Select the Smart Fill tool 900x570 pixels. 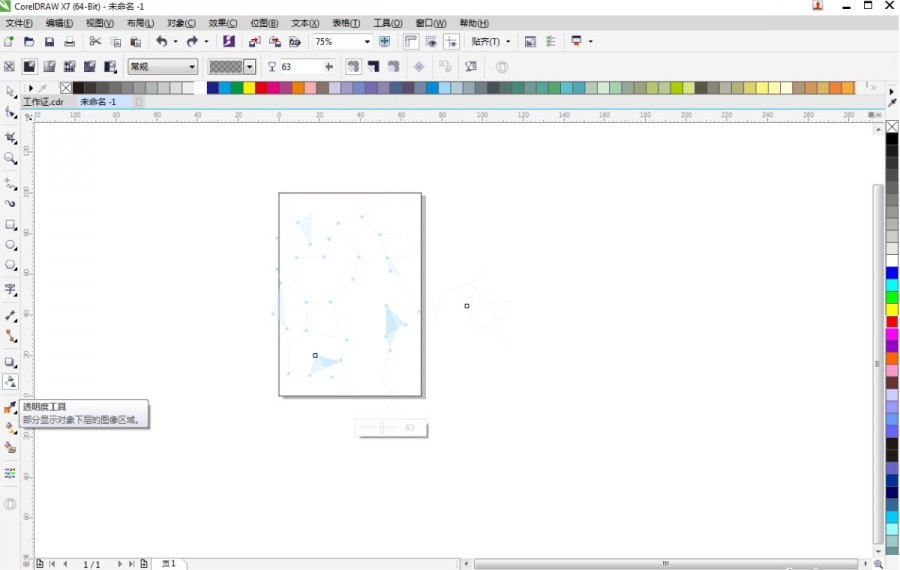click(x=10, y=448)
